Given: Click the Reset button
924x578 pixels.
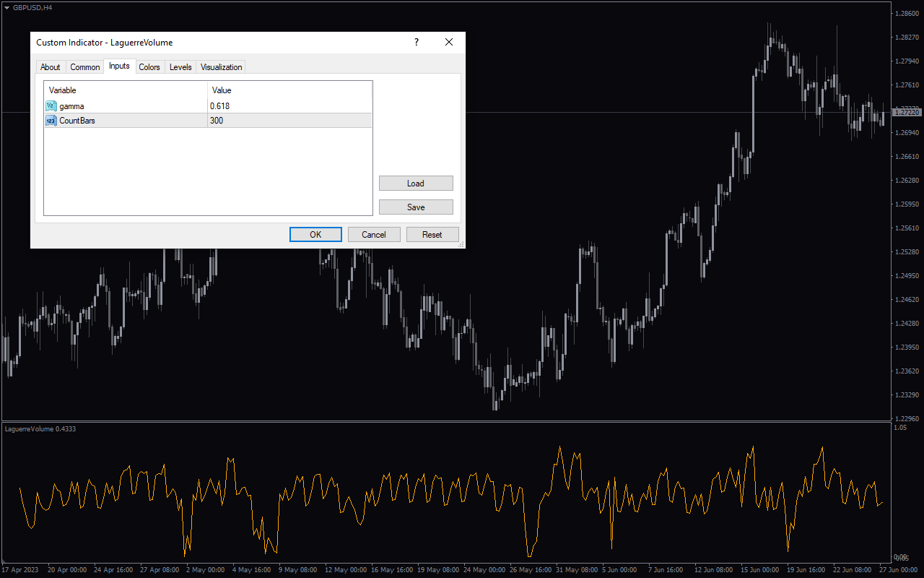Looking at the screenshot, I should click(x=432, y=234).
